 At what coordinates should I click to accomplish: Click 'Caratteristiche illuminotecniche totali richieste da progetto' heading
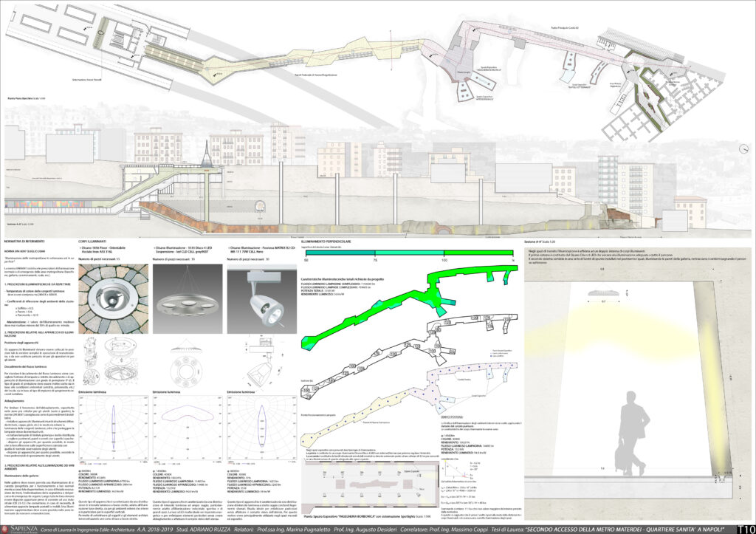coord(343,279)
